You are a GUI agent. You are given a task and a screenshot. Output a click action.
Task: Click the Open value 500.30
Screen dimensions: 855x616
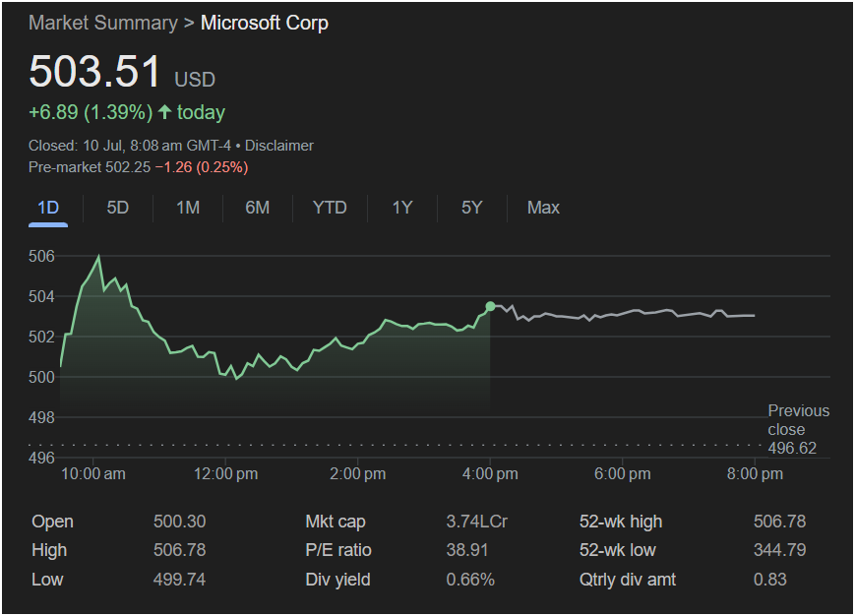[x=179, y=522]
